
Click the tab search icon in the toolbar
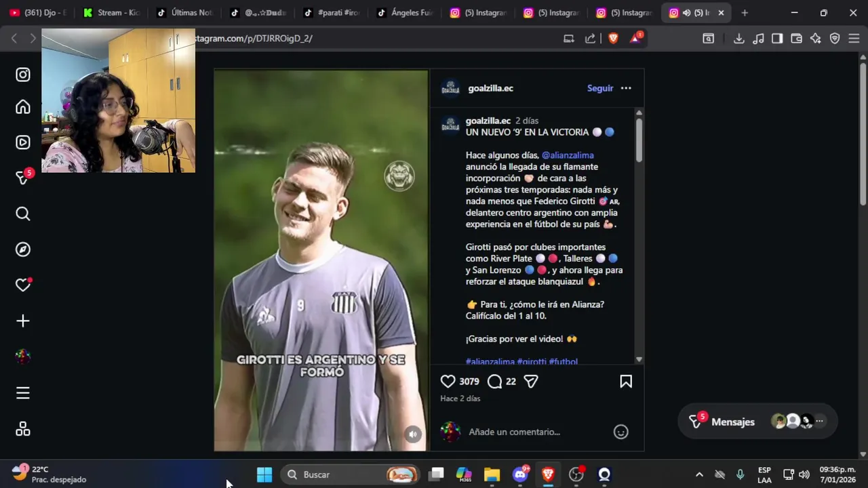tap(708, 39)
